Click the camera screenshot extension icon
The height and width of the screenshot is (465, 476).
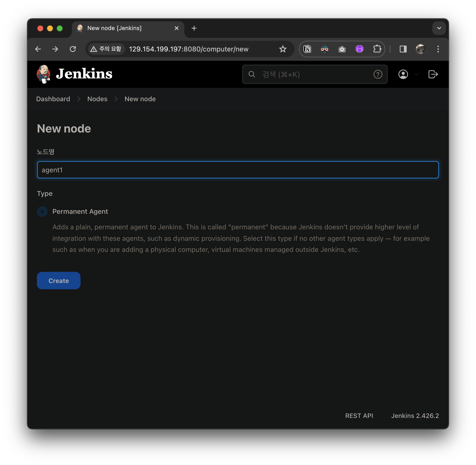pyautogui.click(x=342, y=49)
